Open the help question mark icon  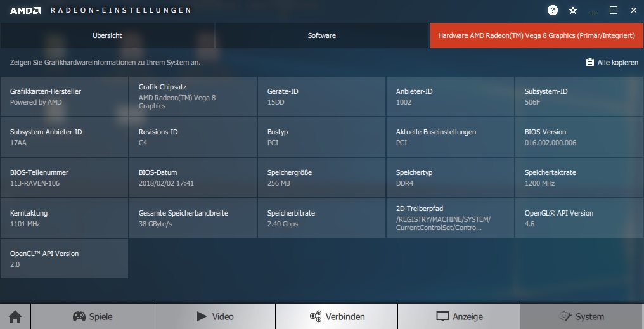pyautogui.click(x=553, y=10)
